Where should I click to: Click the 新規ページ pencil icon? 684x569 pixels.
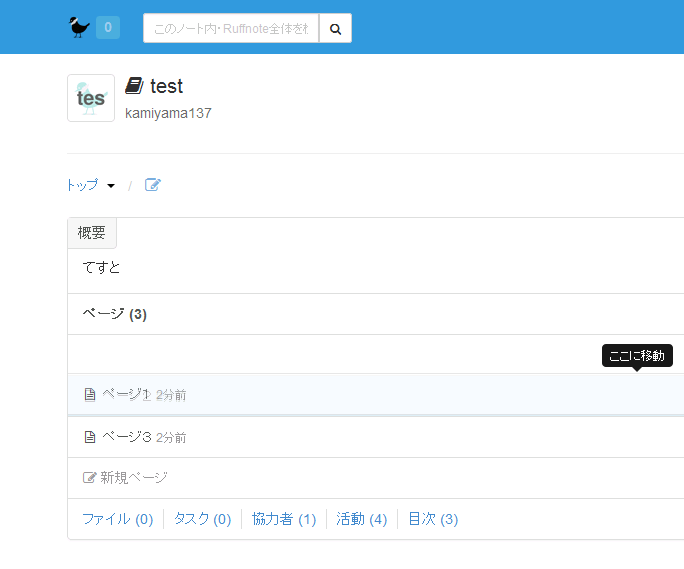pyautogui.click(x=89, y=478)
